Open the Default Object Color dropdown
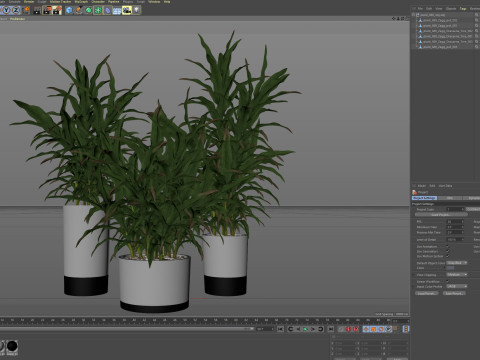This screenshot has height=360, width=480. click(x=457, y=263)
